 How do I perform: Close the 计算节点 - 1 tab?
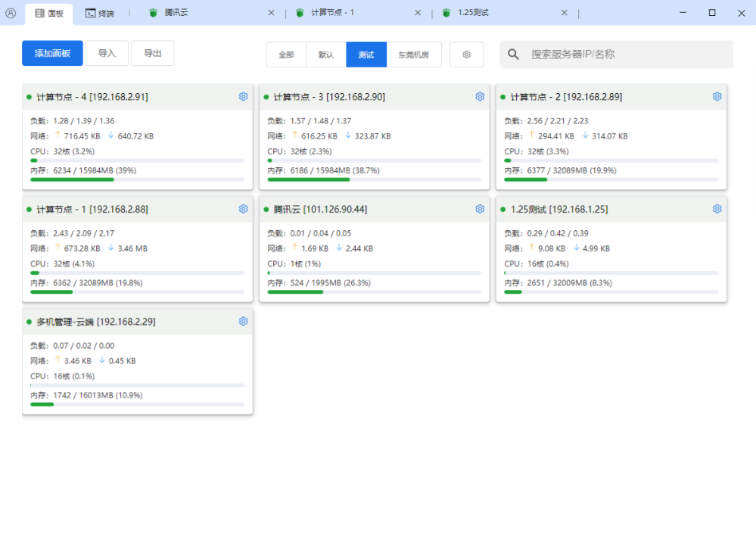[419, 13]
